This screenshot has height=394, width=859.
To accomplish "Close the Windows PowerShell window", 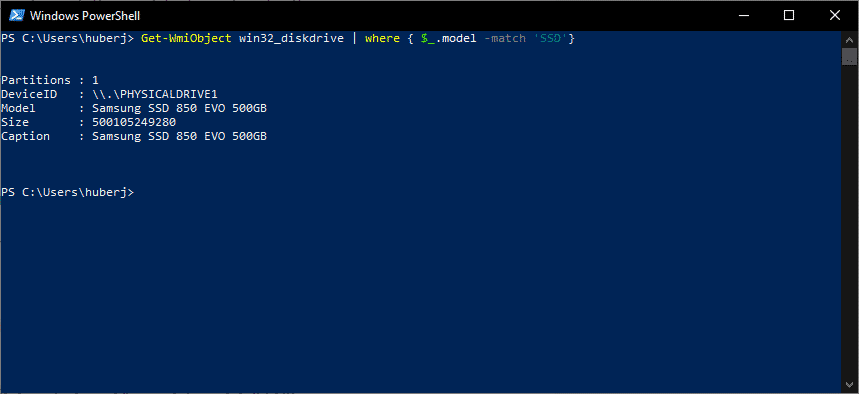I will pos(835,15).
